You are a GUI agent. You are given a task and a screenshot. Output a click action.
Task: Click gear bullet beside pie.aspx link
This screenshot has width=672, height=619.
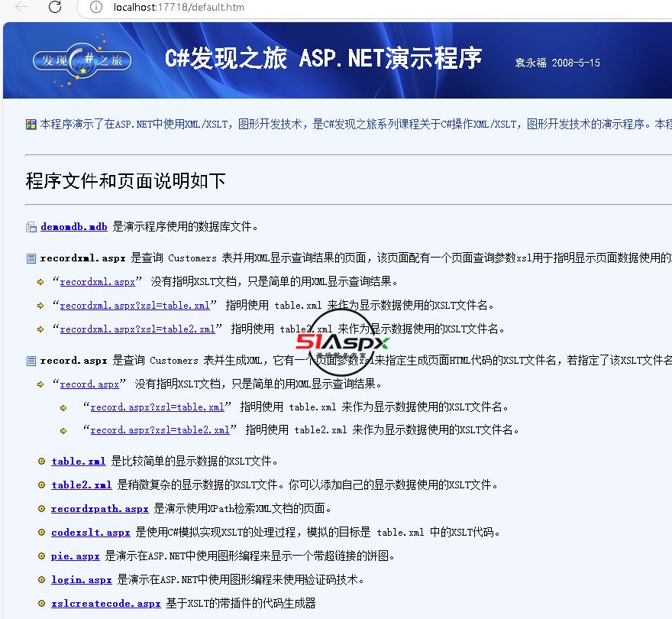click(x=41, y=556)
